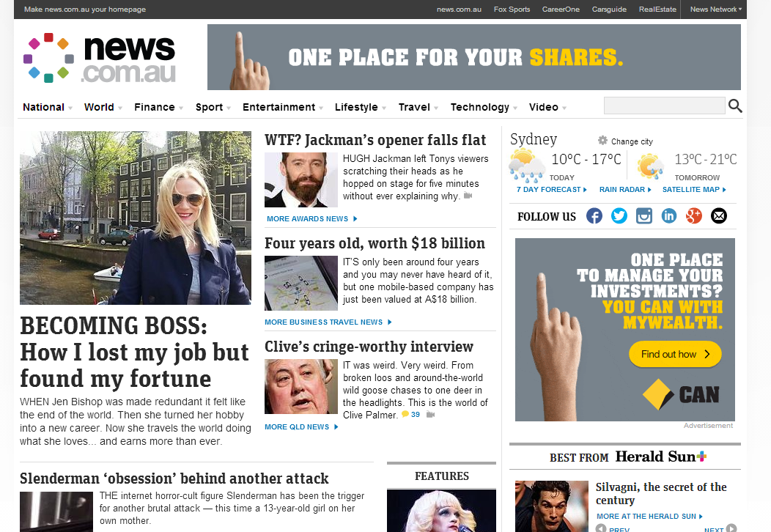Open RAIN RADAR link

click(x=625, y=189)
